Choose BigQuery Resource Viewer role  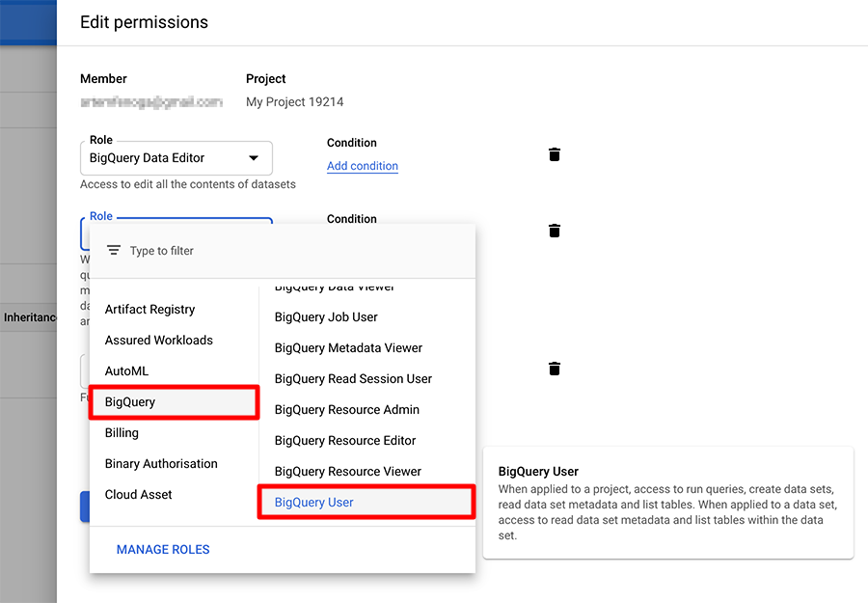pyautogui.click(x=367, y=472)
